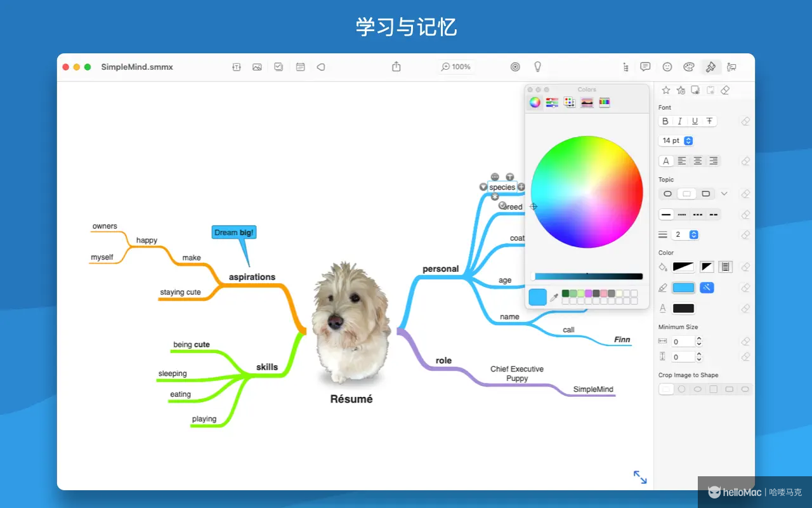The width and height of the screenshot is (812, 508).
Task: Select the dotted border line style
Action: 682,215
